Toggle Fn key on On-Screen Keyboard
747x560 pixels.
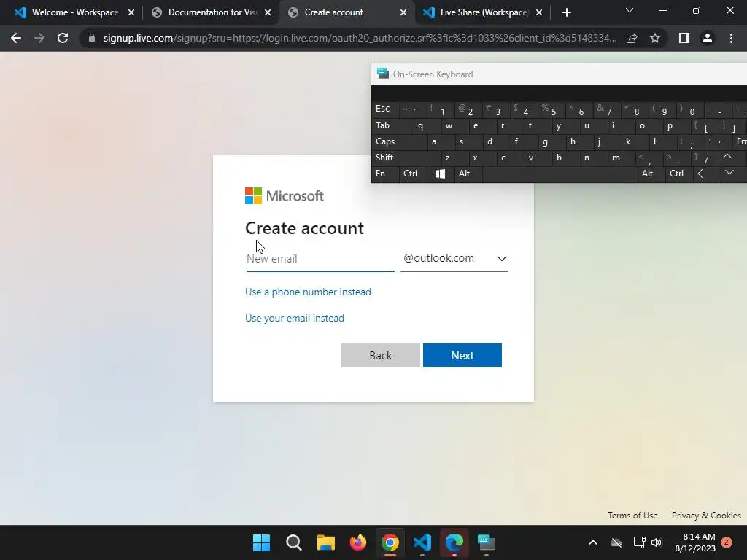pyautogui.click(x=385, y=174)
